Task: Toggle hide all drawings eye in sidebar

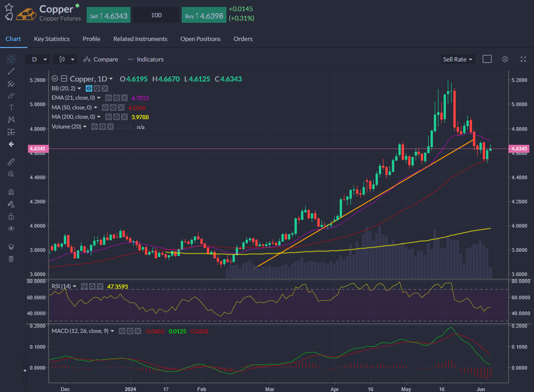Action: tap(11, 229)
